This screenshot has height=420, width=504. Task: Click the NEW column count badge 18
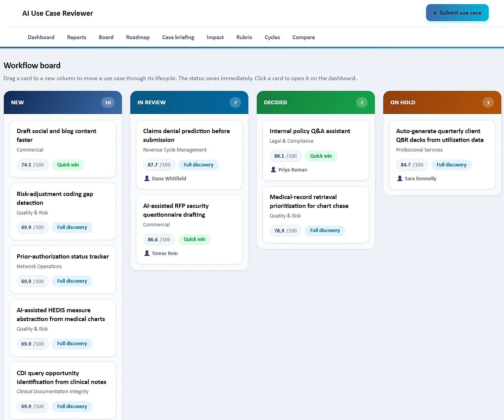click(x=108, y=102)
